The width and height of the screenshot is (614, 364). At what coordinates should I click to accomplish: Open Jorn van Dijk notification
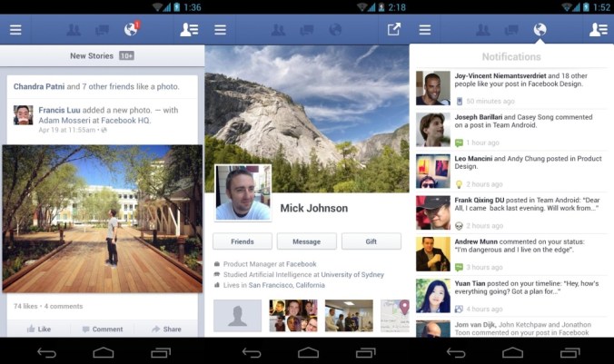pyautogui.click(x=511, y=328)
